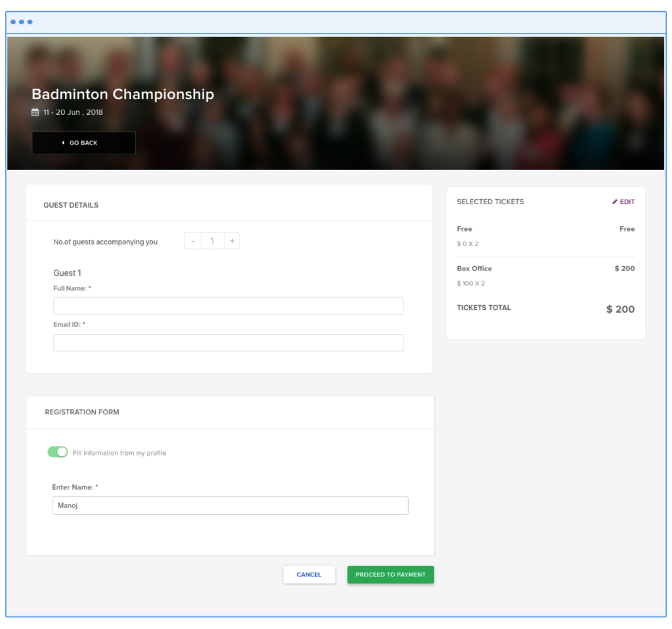672x629 pixels.
Task: Increase guest count with plus button
Action: 232,241
